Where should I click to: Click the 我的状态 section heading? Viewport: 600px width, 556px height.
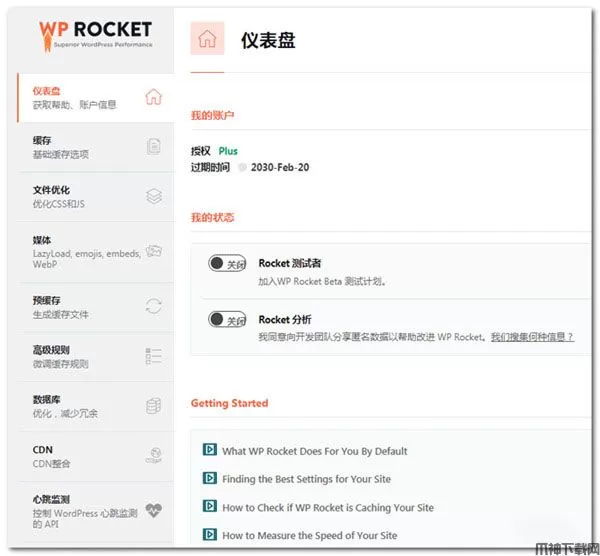pyautogui.click(x=213, y=217)
